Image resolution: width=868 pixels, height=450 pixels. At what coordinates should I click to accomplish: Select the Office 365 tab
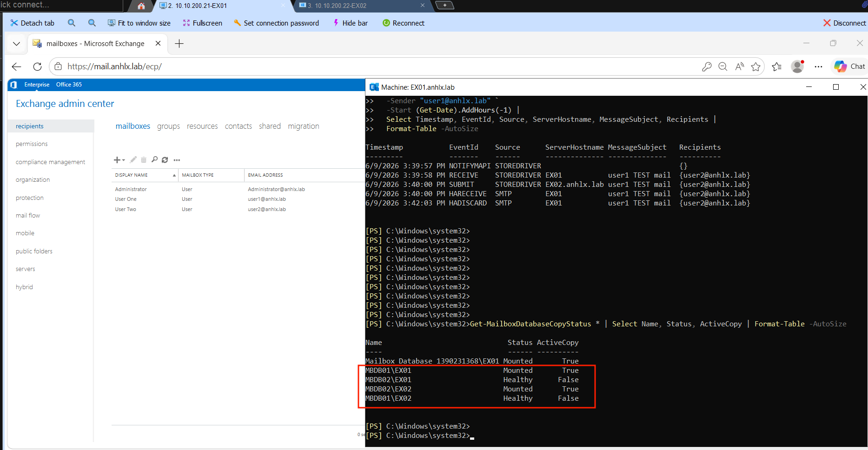click(x=69, y=85)
